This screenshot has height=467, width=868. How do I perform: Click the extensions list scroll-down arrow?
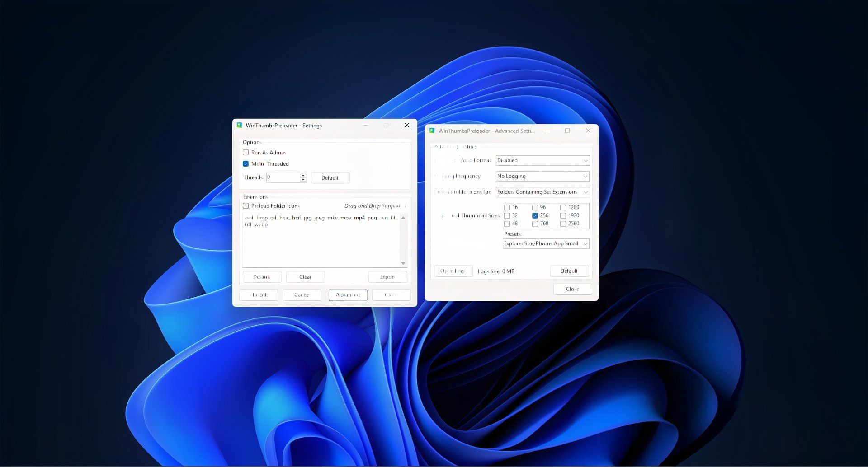click(x=403, y=263)
